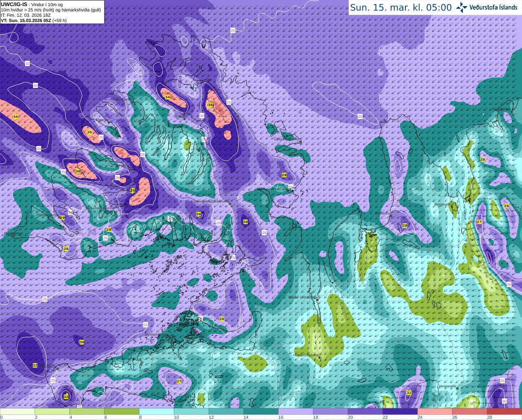Select the 24–26 m/s pink swatch
The width and height of the screenshot is (522, 420).
click(x=435, y=411)
